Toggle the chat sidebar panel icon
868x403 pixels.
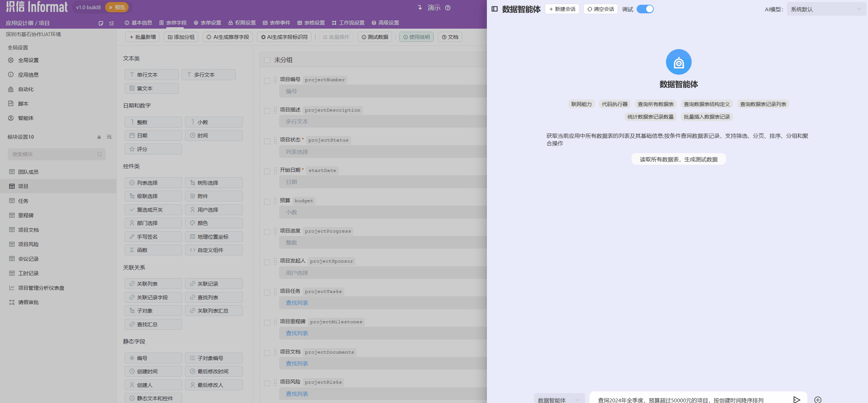point(494,9)
